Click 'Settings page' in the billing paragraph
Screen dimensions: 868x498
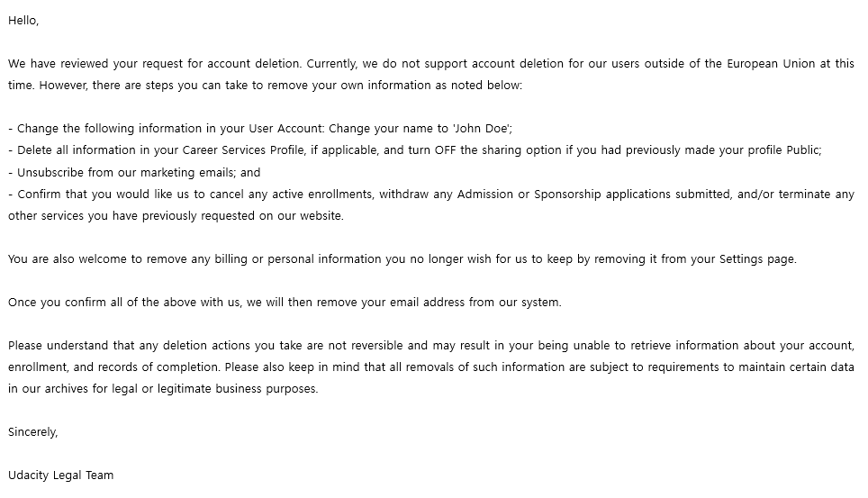click(756, 258)
